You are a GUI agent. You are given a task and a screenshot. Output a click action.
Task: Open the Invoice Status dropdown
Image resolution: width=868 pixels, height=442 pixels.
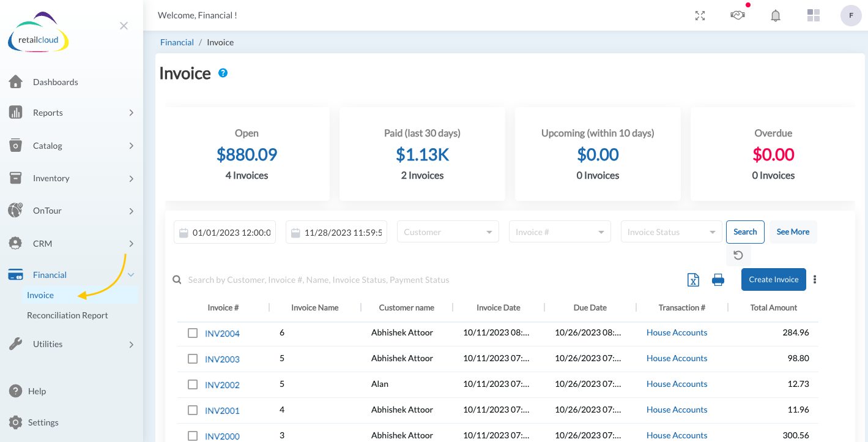click(x=671, y=231)
